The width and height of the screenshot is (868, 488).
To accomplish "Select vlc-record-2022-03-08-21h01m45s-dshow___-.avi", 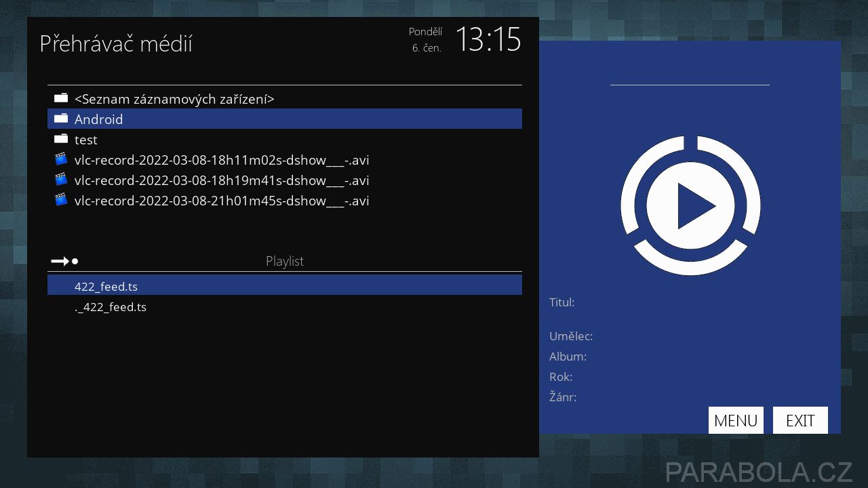I will tap(285, 201).
